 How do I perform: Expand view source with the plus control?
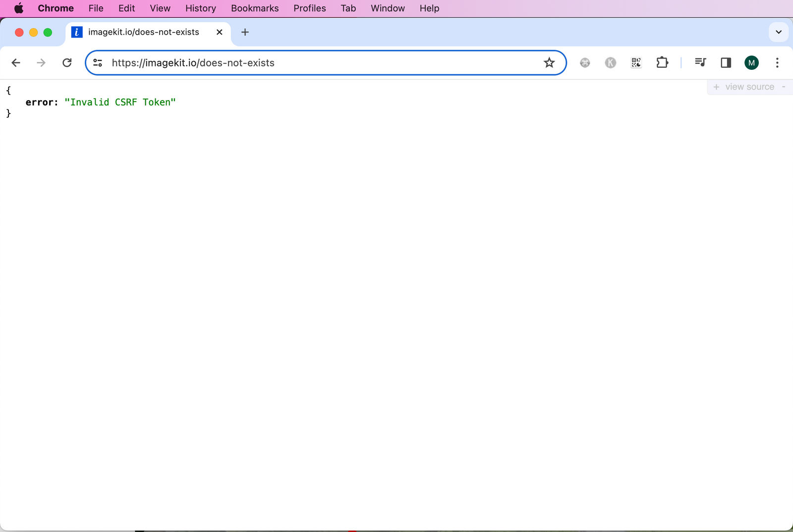tap(716, 87)
